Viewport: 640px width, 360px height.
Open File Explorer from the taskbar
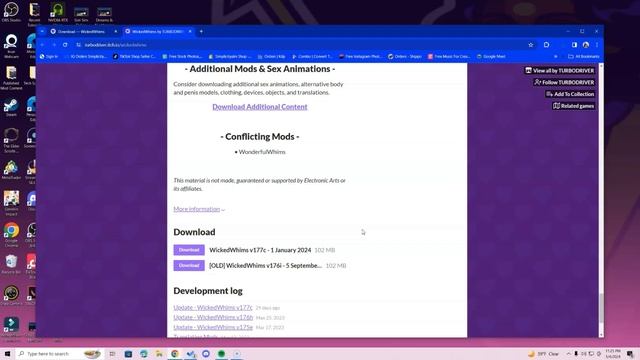point(159,353)
